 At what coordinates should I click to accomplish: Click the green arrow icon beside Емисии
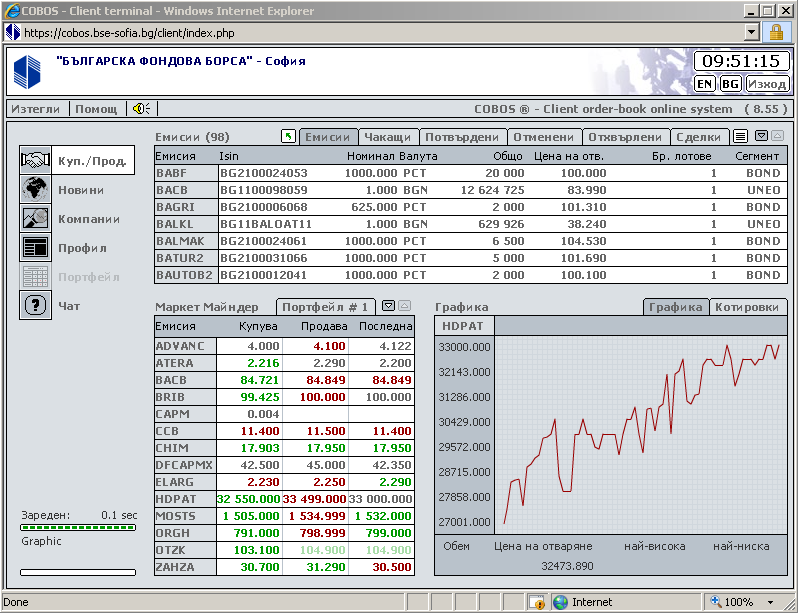pos(289,137)
